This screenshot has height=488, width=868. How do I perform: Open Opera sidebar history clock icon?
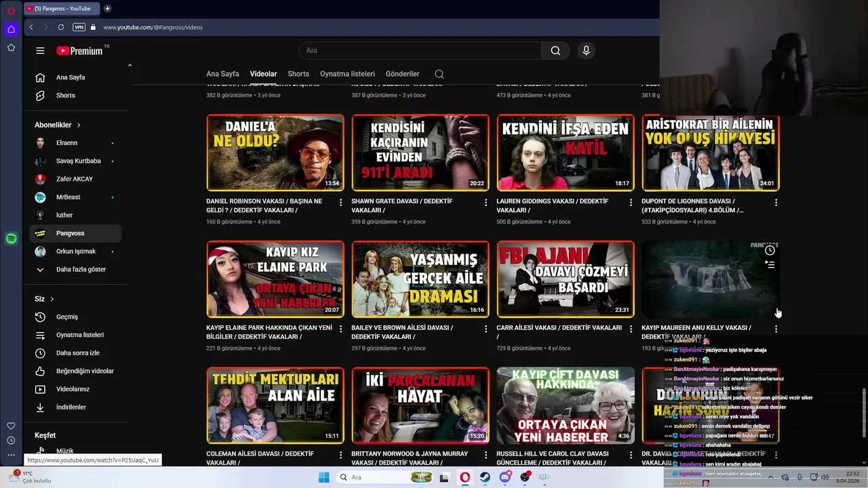(x=11, y=441)
